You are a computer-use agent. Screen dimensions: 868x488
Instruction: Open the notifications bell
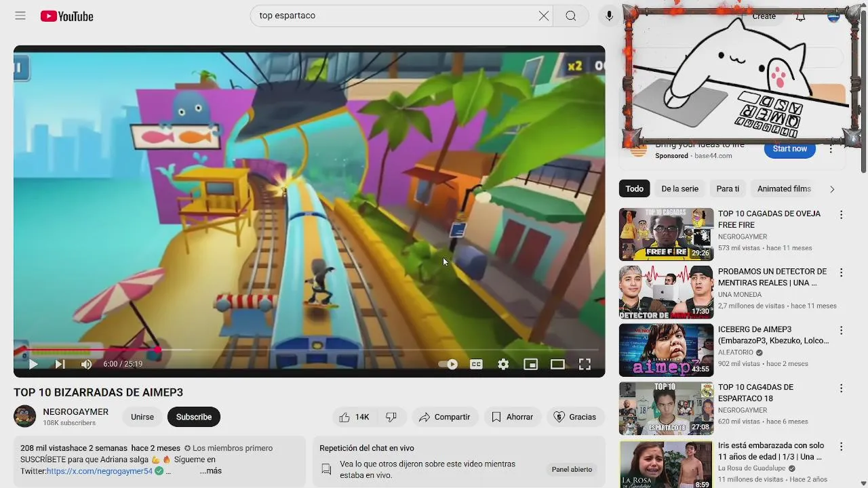pyautogui.click(x=800, y=16)
